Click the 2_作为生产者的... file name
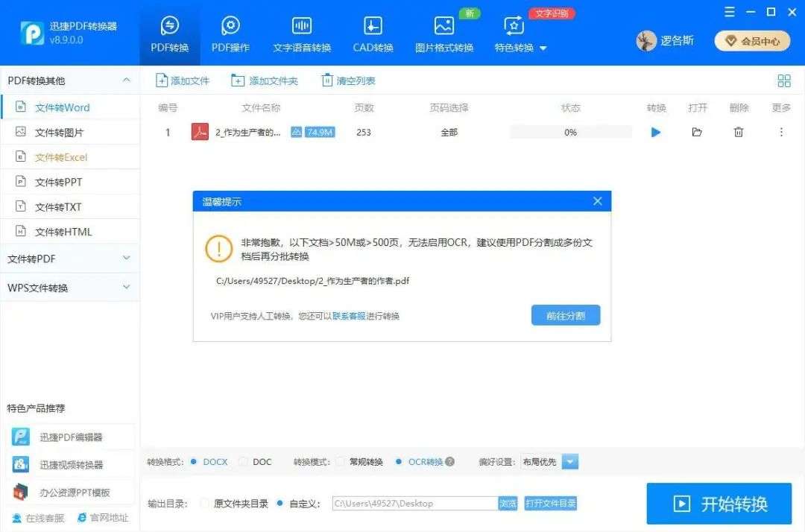 [x=248, y=133]
